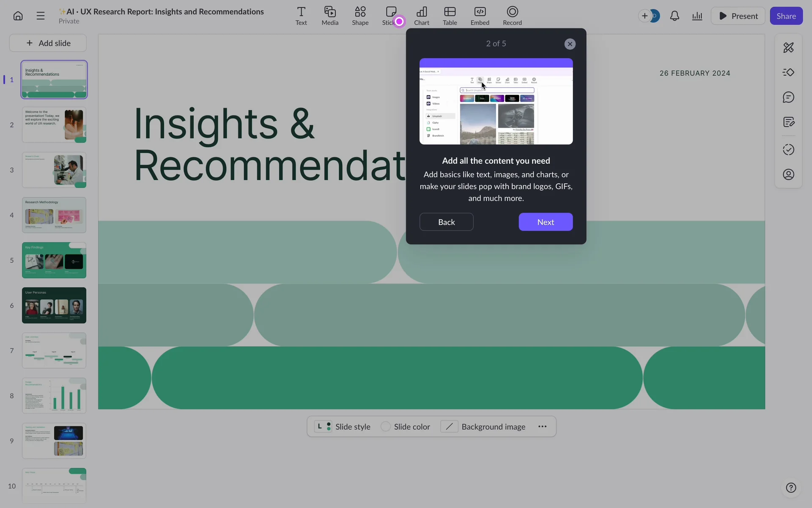Select the User Personas slide thumbnail
The width and height of the screenshot is (812, 508).
tap(54, 305)
